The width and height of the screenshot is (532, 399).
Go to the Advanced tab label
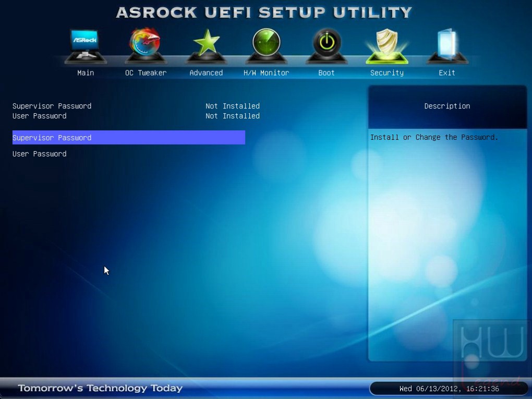[206, 72]
